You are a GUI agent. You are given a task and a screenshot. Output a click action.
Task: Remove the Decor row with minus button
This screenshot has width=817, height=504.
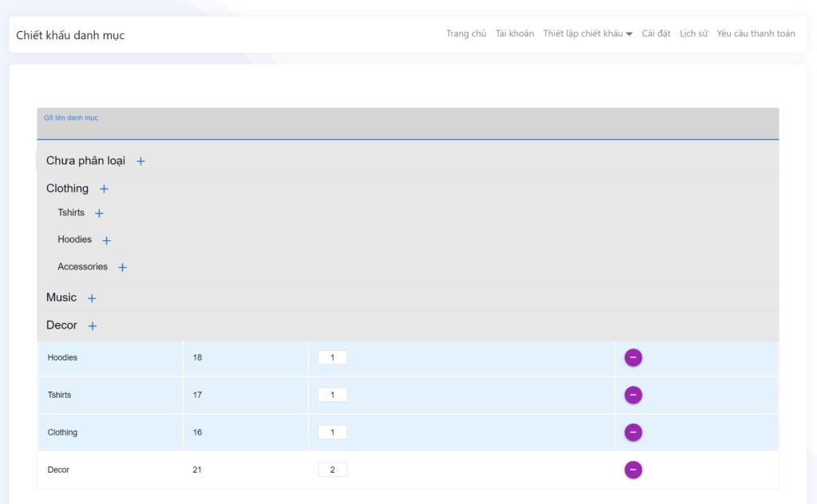click(x=633, y=471)
